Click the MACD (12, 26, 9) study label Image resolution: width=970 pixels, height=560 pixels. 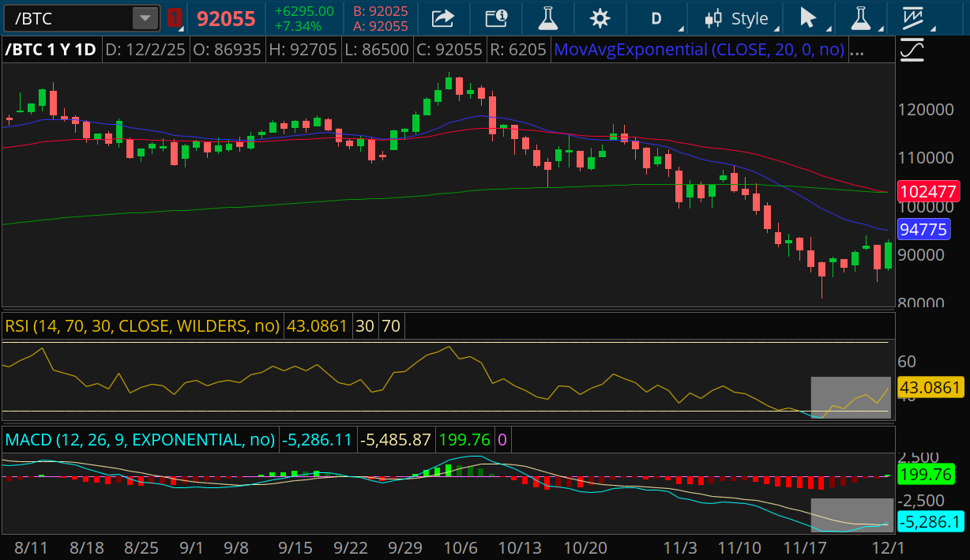pyautogui.click(x=139, y=439)
